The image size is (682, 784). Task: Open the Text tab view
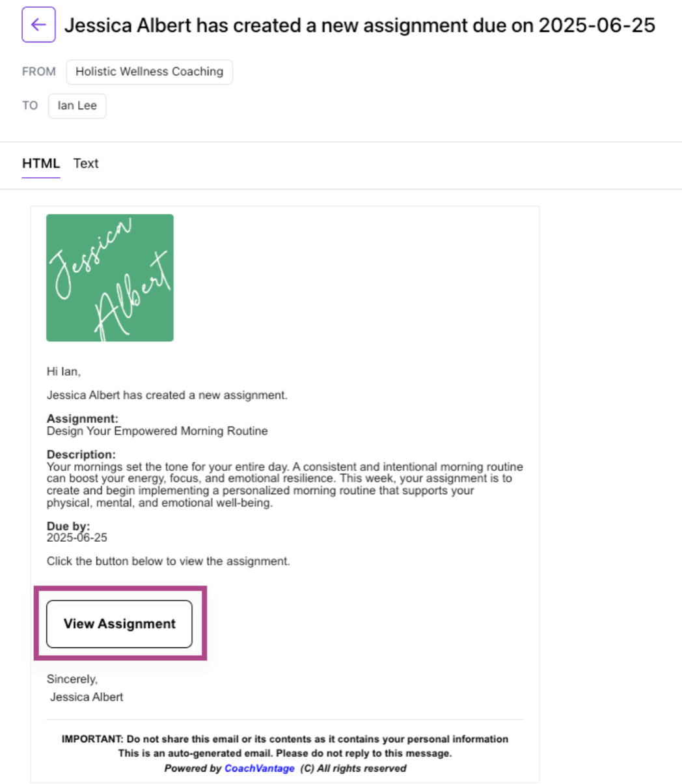(x=86, y=163)
